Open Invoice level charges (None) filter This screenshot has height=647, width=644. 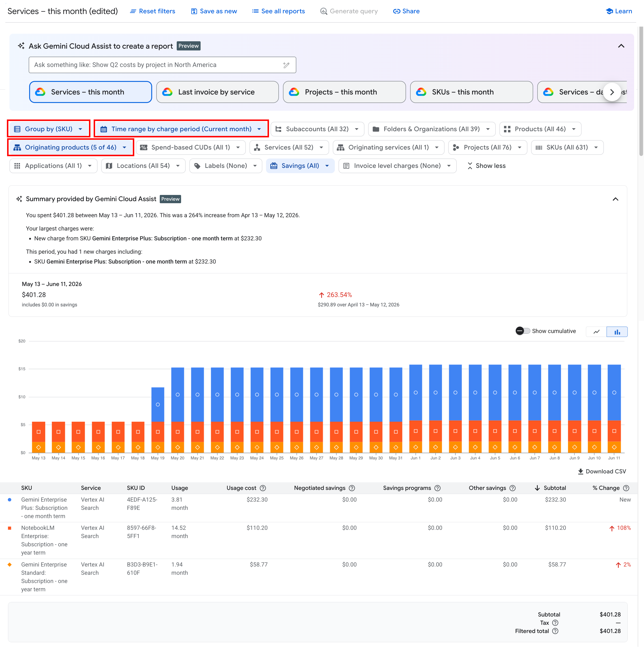click(397, 166)
